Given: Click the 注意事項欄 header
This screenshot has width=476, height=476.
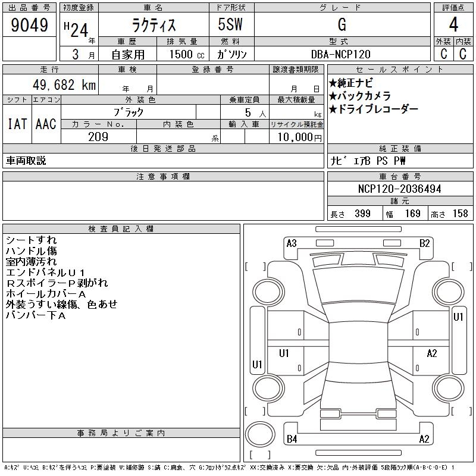Looking at the screenshot, I should pos(163,177).
